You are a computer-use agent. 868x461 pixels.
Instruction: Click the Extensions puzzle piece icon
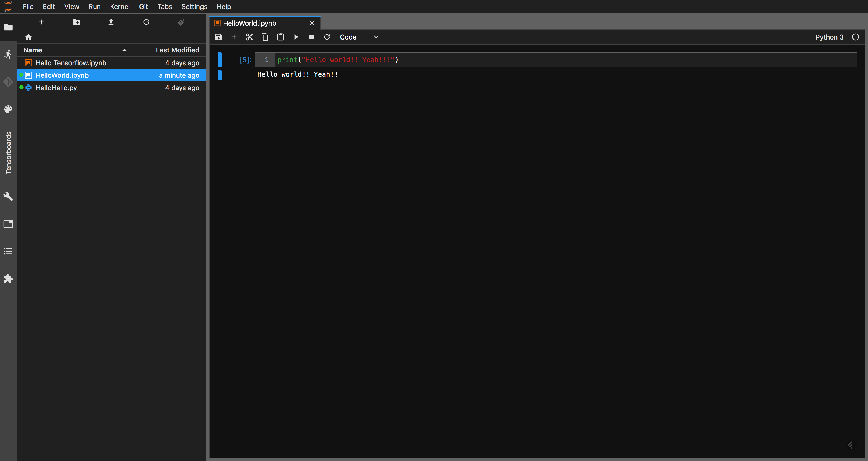click(x=8, y=279)
